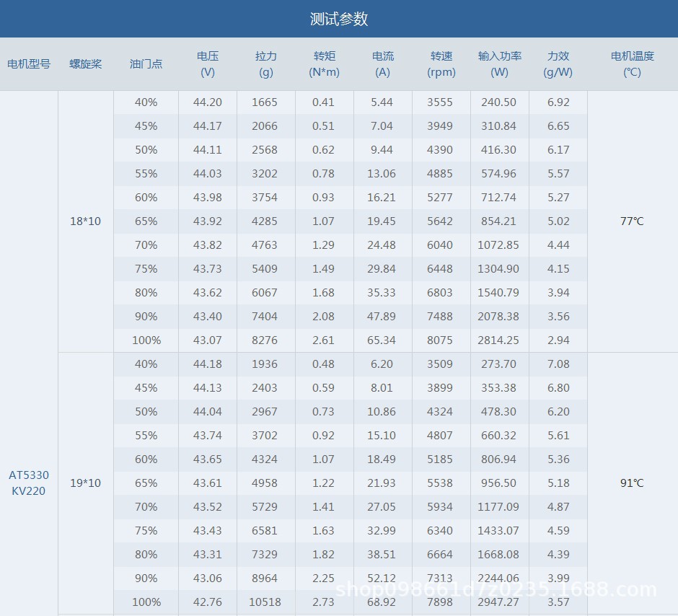The image size is (678, 616).
Task: Select thrust value 5409
Action: click(265, 269)
